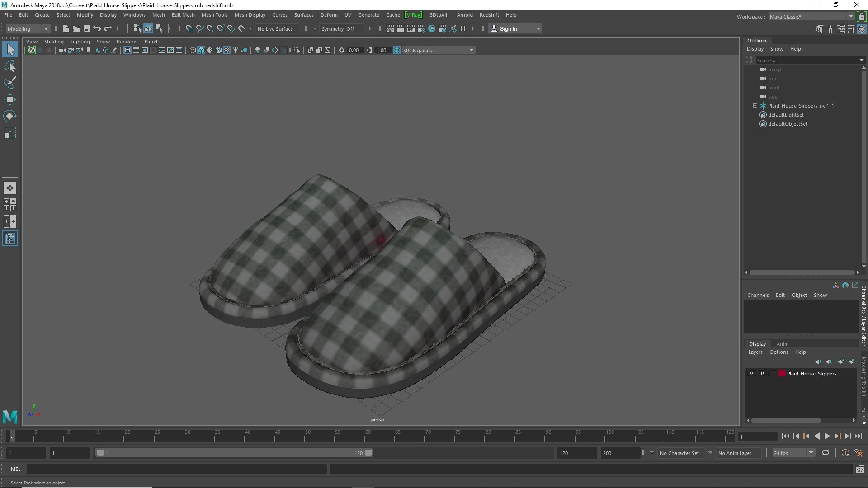Viewport: 868px width, 488px height.
Task: Toggle the viewport grid display
Action: point(127,50)
